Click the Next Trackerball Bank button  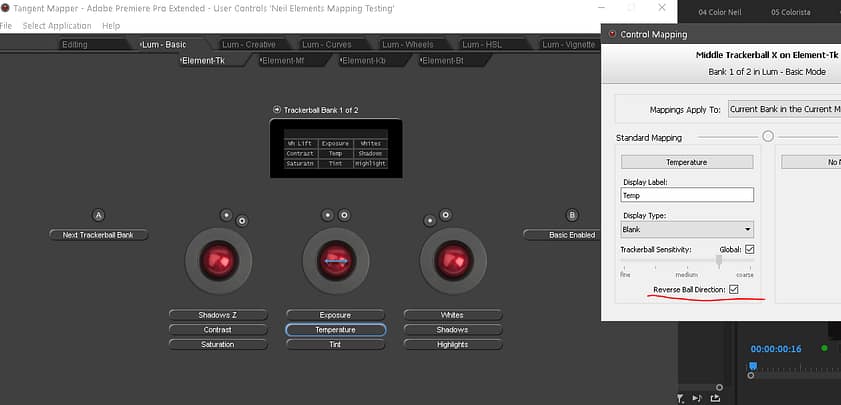click(98, 235)
